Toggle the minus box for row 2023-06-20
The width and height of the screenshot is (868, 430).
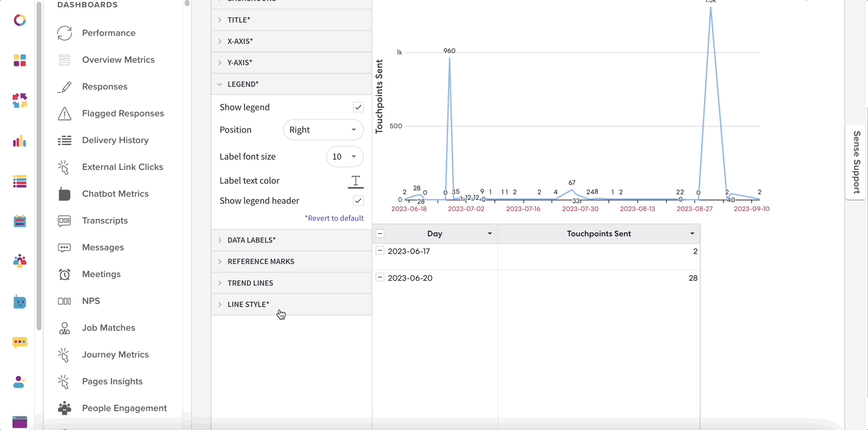[380, 277]
